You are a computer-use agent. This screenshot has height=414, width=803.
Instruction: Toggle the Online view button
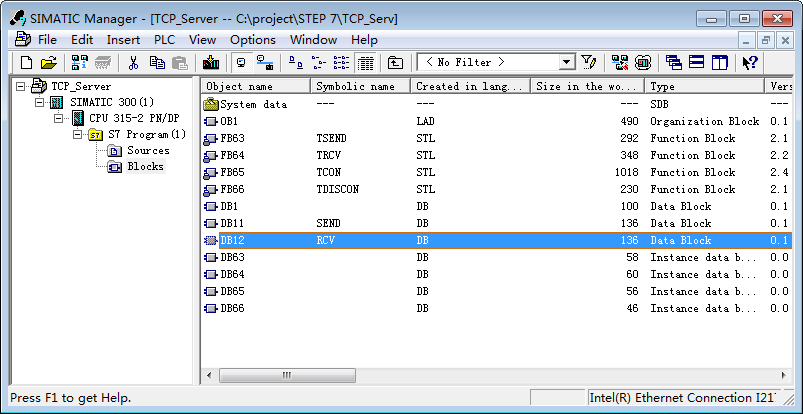click(x=265, y=63)
